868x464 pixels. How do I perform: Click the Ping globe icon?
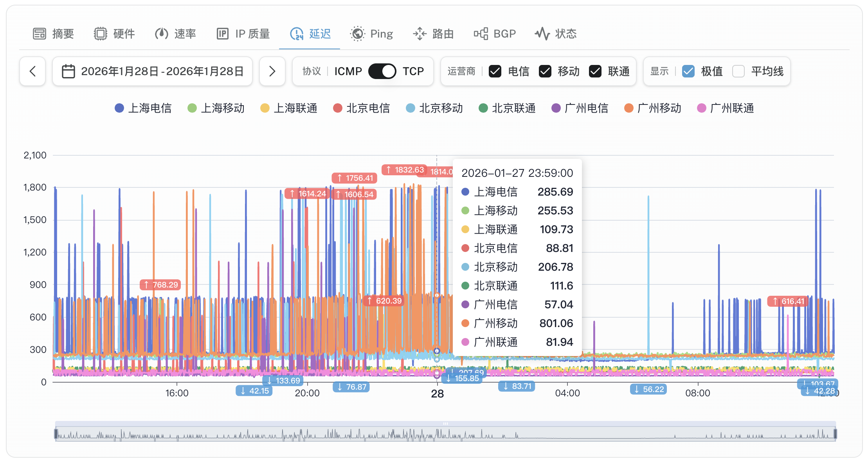pos(357,34)
